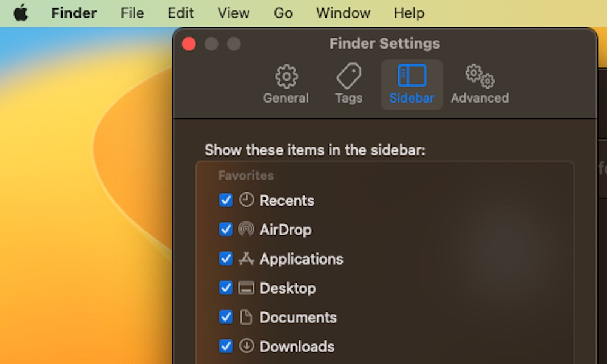
Task: Open the Finder menu
Action: coord(74,13)
